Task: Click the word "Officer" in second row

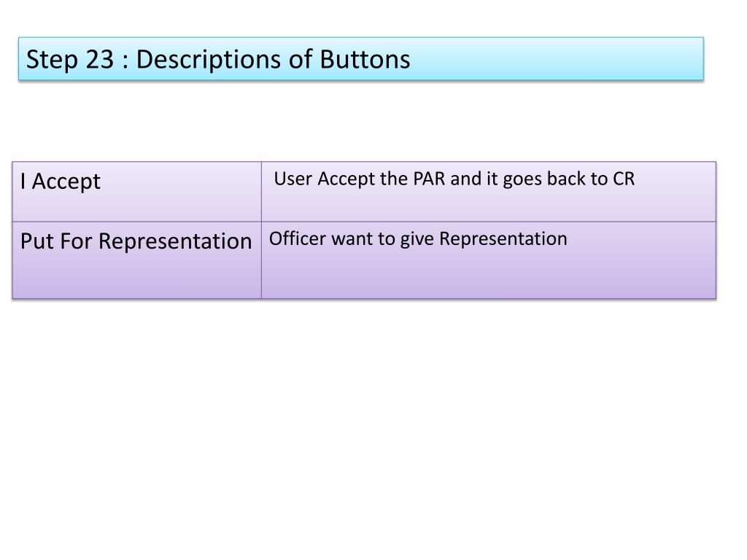Action: (298, 238)
